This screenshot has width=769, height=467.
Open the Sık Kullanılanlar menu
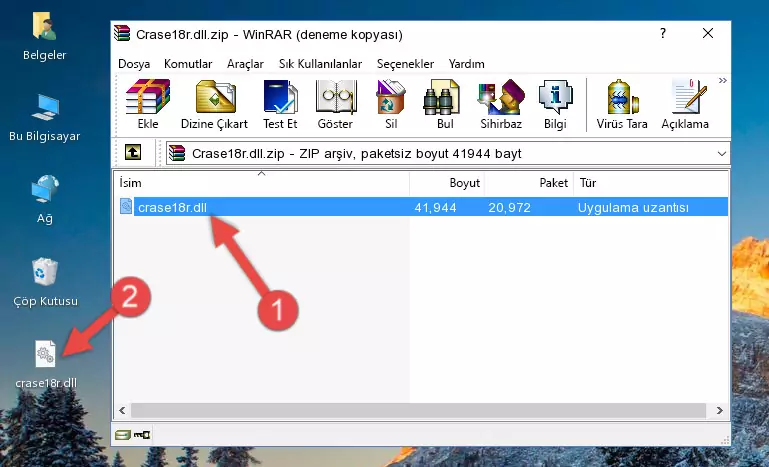320,64
